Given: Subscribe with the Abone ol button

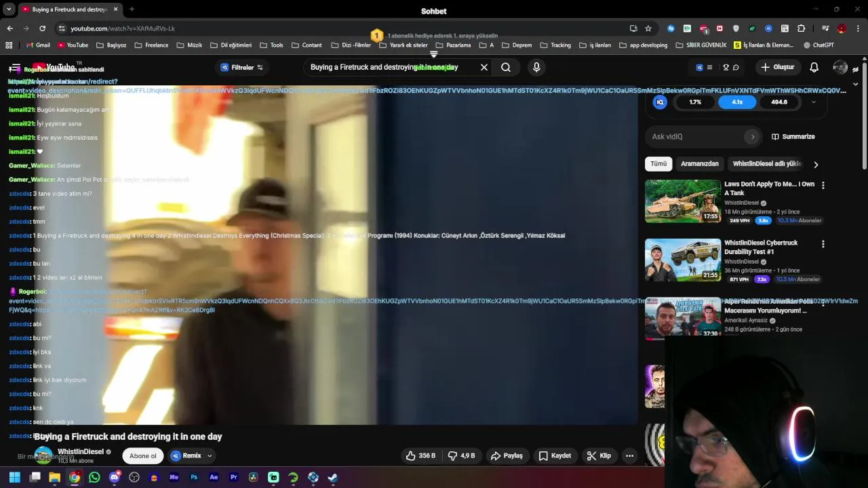Looking at the screenshot, I should [x=143, y=455].
